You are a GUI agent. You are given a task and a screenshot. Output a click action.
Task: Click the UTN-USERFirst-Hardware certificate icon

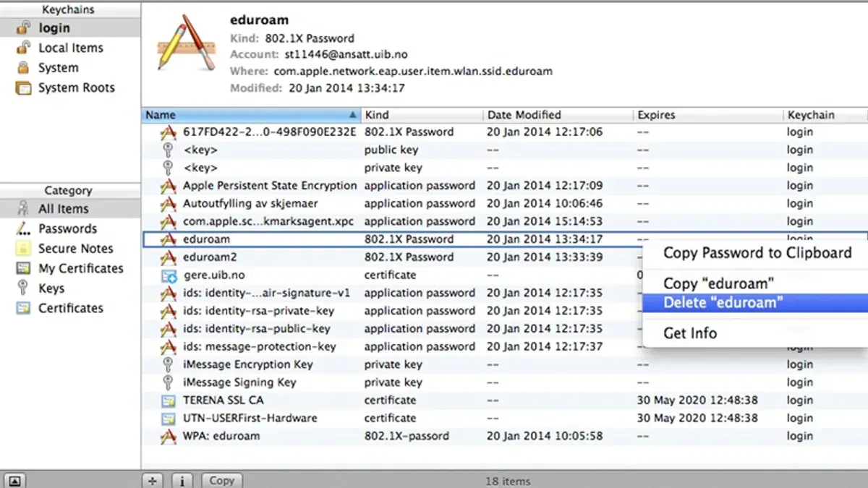pos(169,418)
